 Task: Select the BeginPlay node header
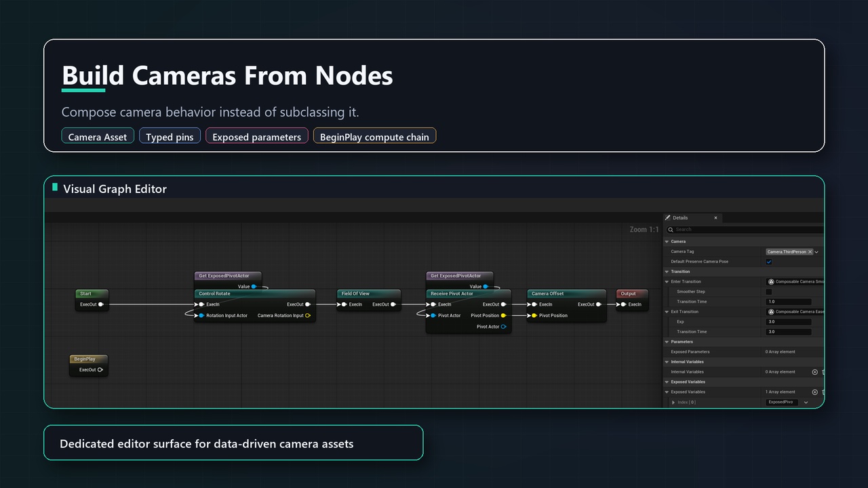point(89,359)
